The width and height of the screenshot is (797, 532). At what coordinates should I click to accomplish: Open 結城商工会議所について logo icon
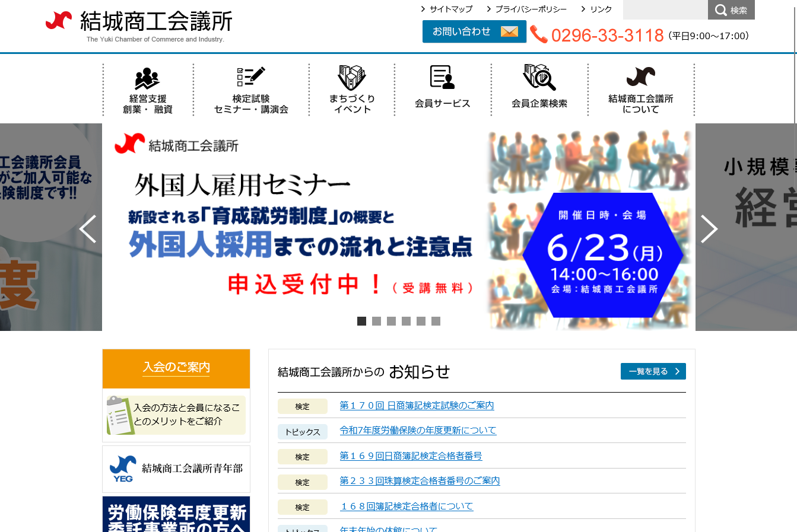(x=640, y=77)
